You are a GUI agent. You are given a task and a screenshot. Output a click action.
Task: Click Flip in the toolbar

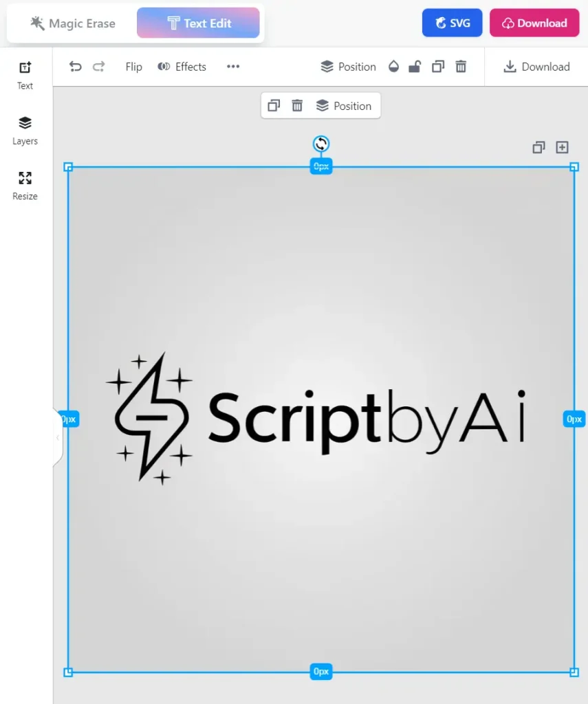[x=133, y=67]
